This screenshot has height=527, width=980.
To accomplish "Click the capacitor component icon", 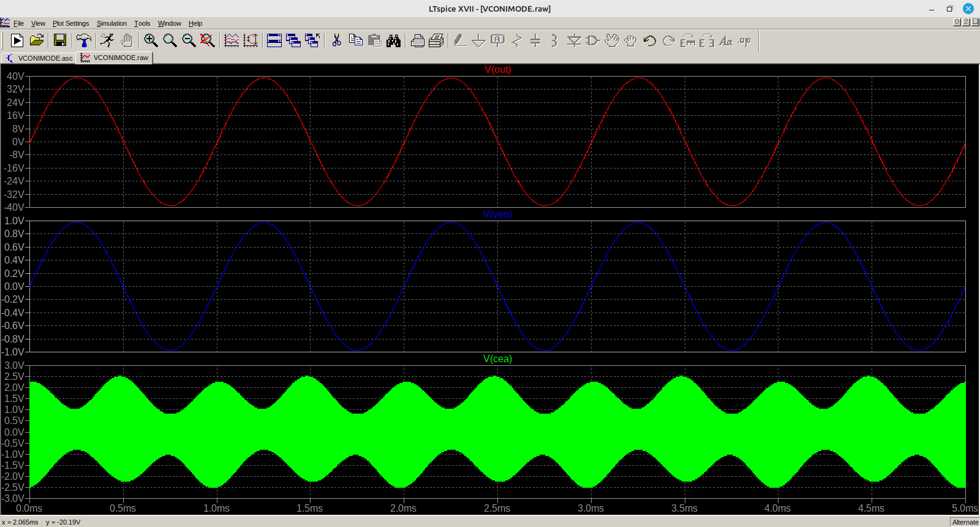I will [x=535, y=40].
